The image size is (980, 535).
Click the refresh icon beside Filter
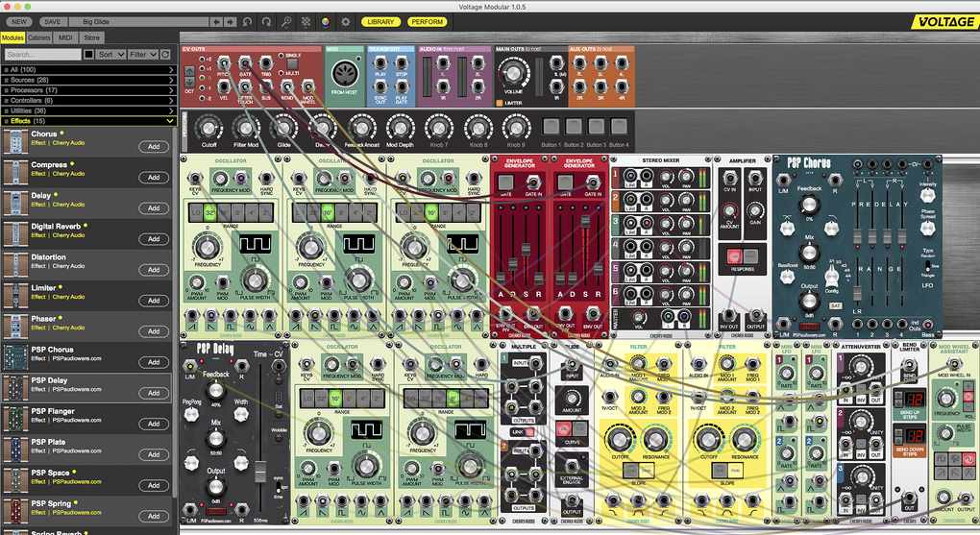[165, 55]
